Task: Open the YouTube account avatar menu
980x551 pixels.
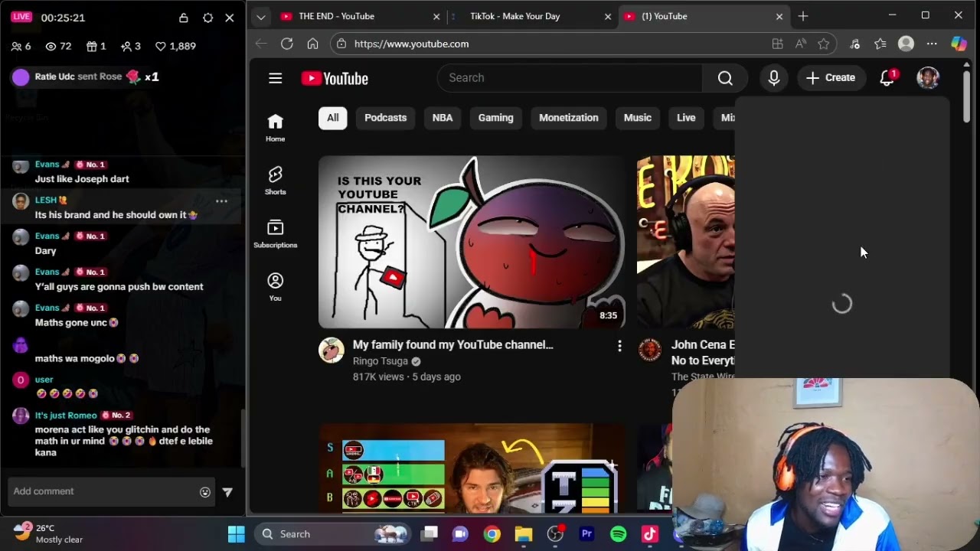Action: [928, 78]
